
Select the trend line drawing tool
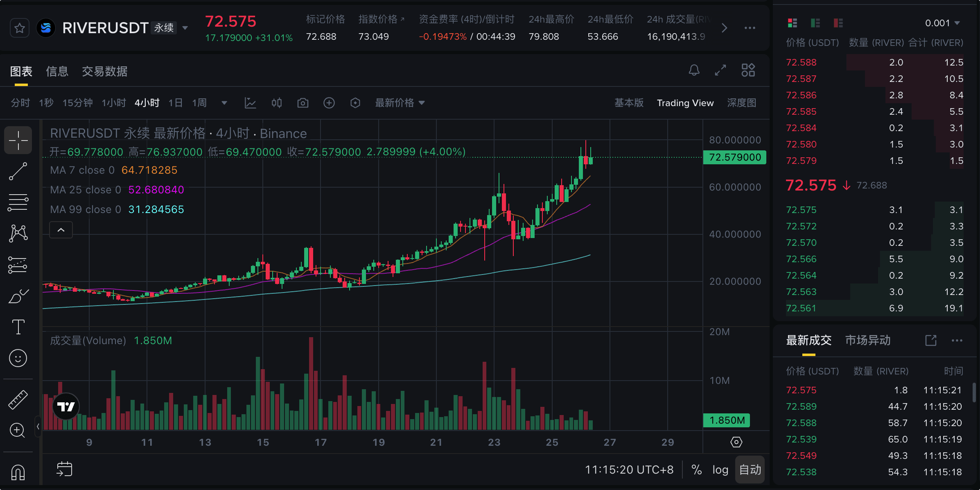[18, 171]
